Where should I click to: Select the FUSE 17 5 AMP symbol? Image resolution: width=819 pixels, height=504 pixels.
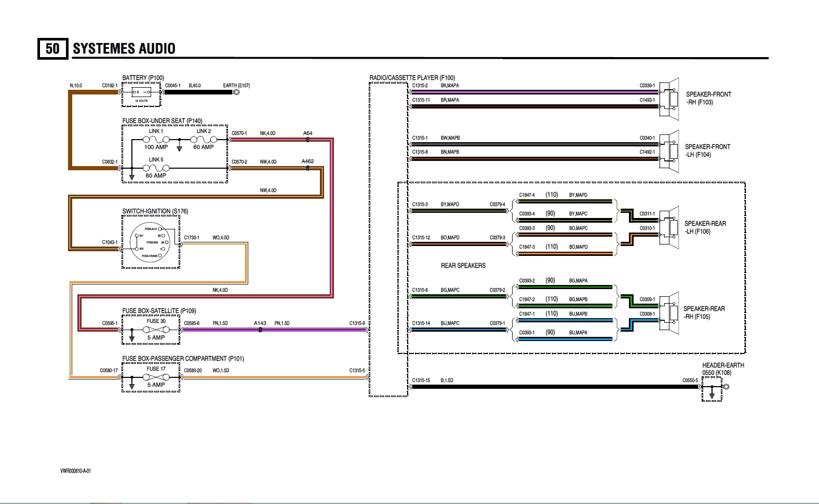pos(156,377)
